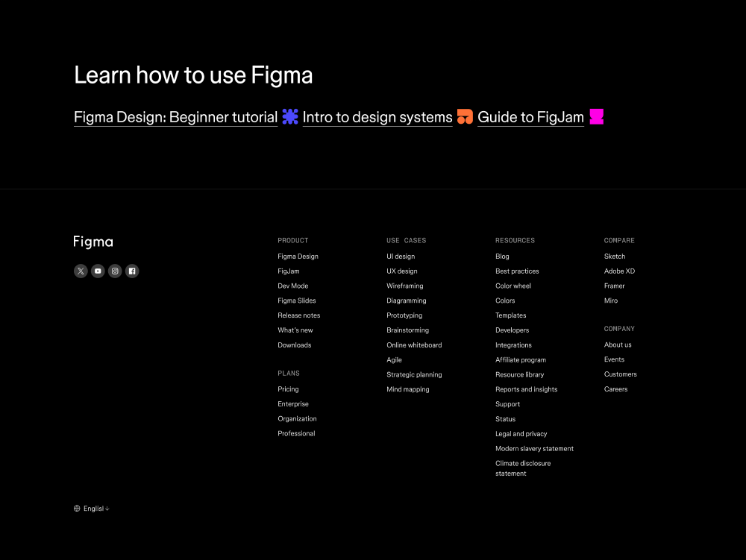Open the FigJam footer link
746x560 pixels.
[x=289, y=271]
